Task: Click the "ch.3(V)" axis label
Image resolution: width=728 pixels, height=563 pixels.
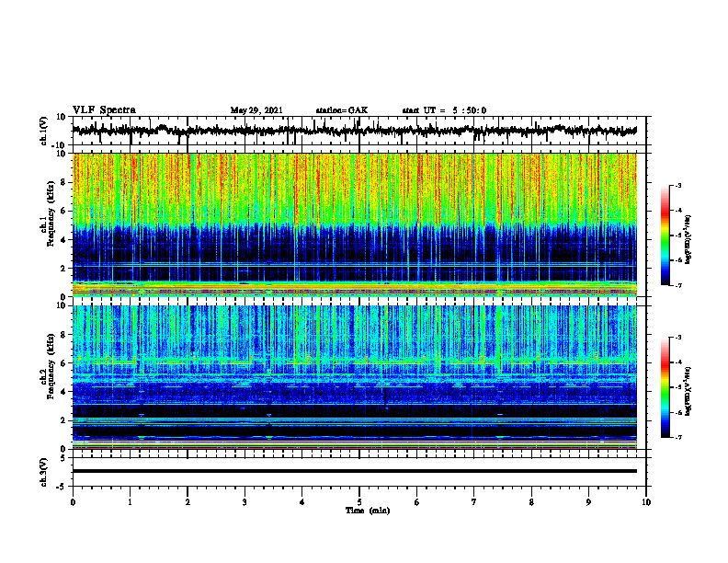Action: pyautogui.click(x=44, y=472)
